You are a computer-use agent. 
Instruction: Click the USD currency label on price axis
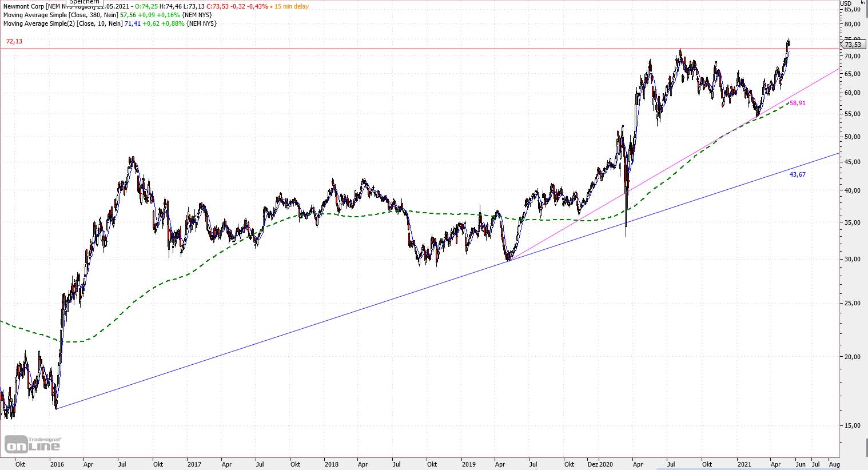tap(846, 3)
